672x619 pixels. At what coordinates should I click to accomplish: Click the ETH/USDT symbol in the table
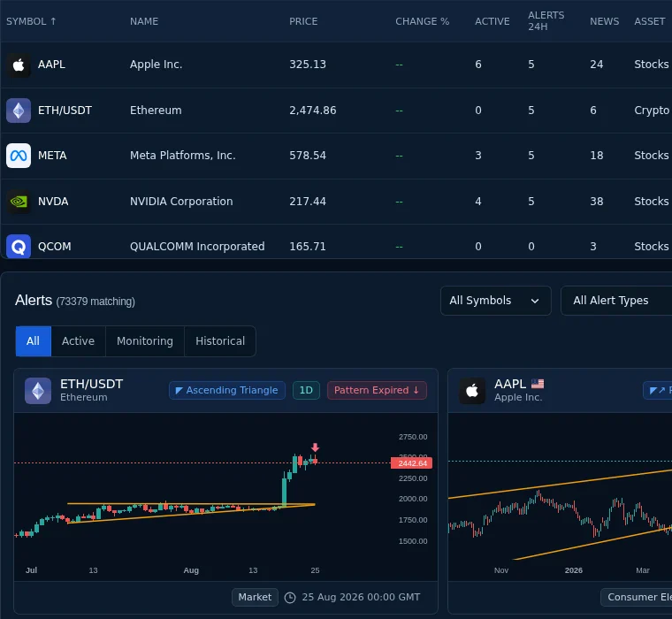point(65,111)
